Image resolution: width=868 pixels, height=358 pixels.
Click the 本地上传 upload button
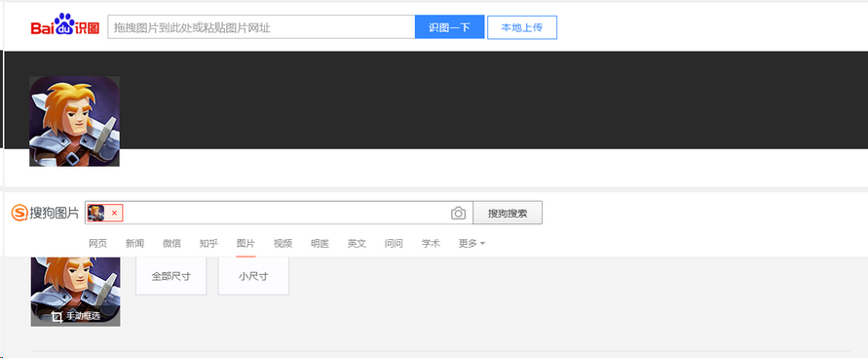pyautogui.click(x=522, y=27)
